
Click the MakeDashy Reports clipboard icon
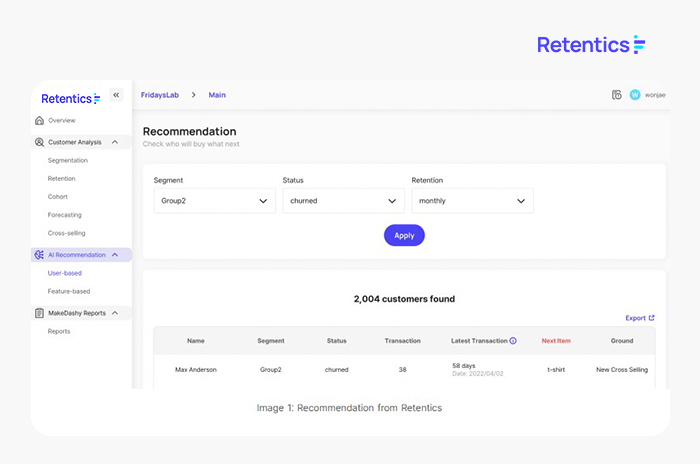[39, 314]
